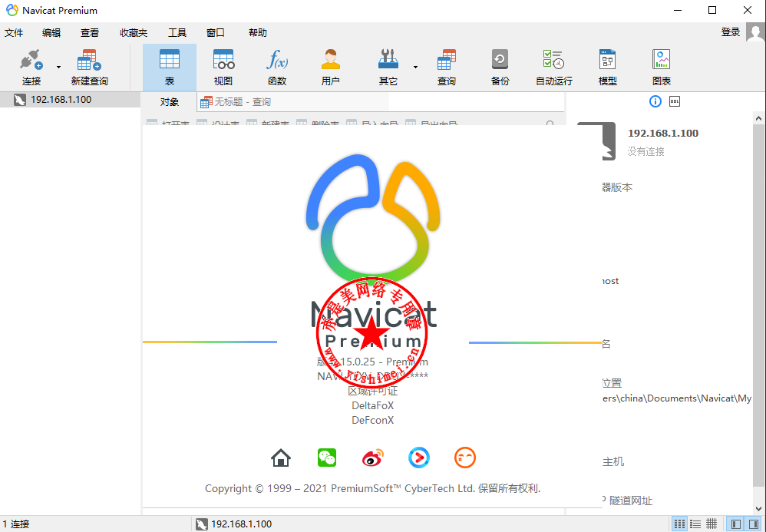Click the '1 连接' status bar text
Viewport: 766px width, 532px height.
click(x=16, y=524)
